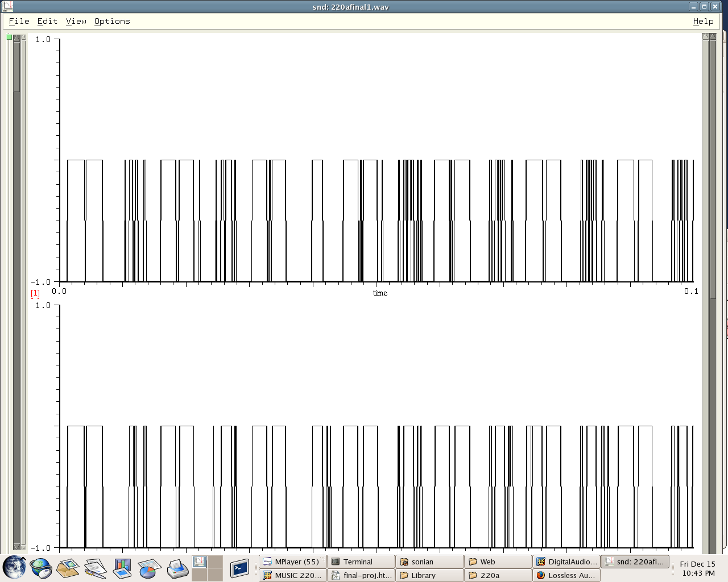
Task: Switch to the final-proj.ht taskbar window
Action: click(x=361, y=575)
